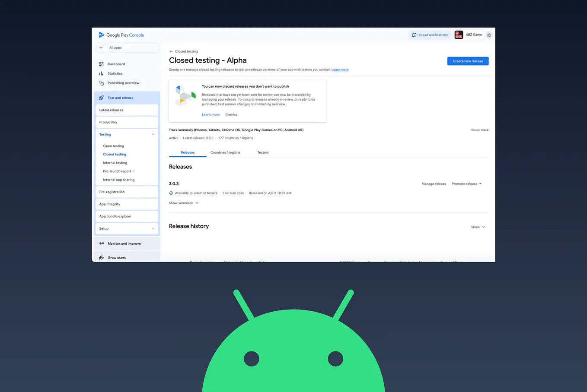Click the rocket icon for Test and release
The height and width of the screenshot is (392, 587).
click(101, 98)
